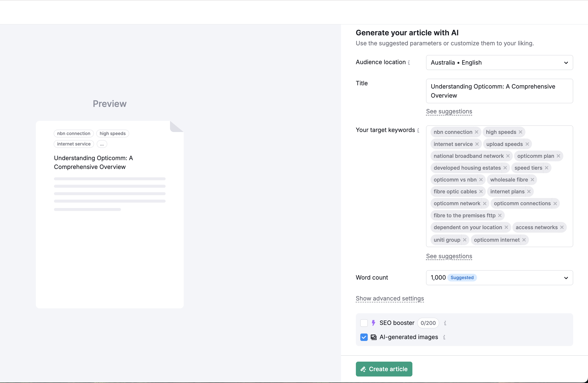Click info icon next to Audience location

(x=409, y=63)
